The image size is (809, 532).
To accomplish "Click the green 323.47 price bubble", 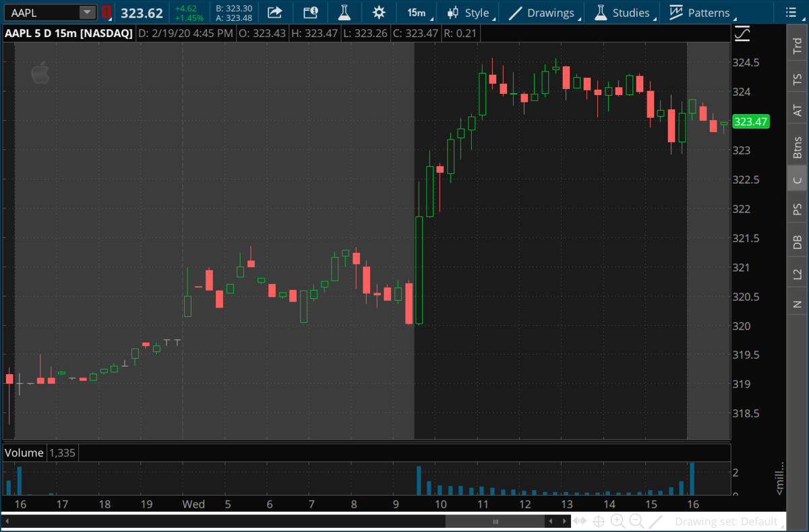I will (x=751, y=122).
